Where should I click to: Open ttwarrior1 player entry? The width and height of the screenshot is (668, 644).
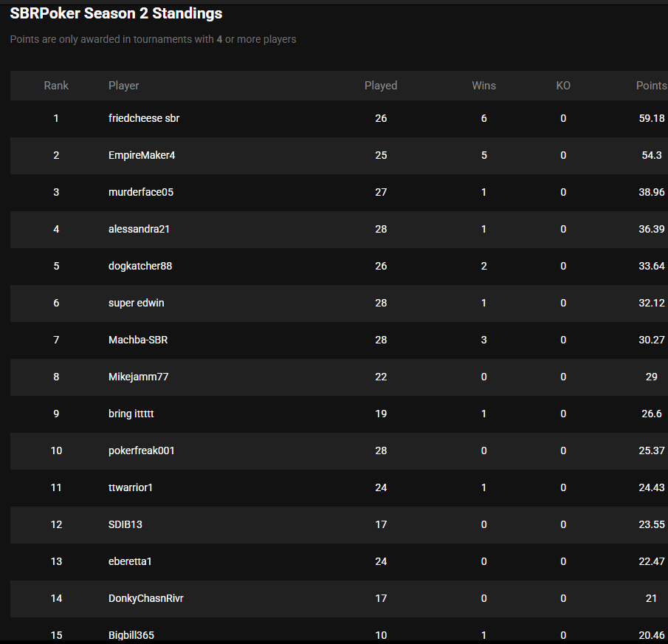tap(131, 487)
